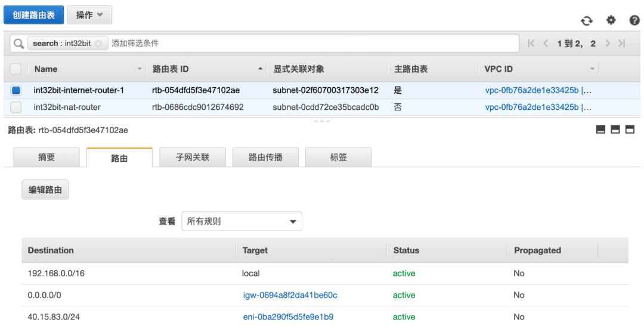Open VPC ID column sort arrow
The height and width of the screenshot is (329, 644).
592,69
